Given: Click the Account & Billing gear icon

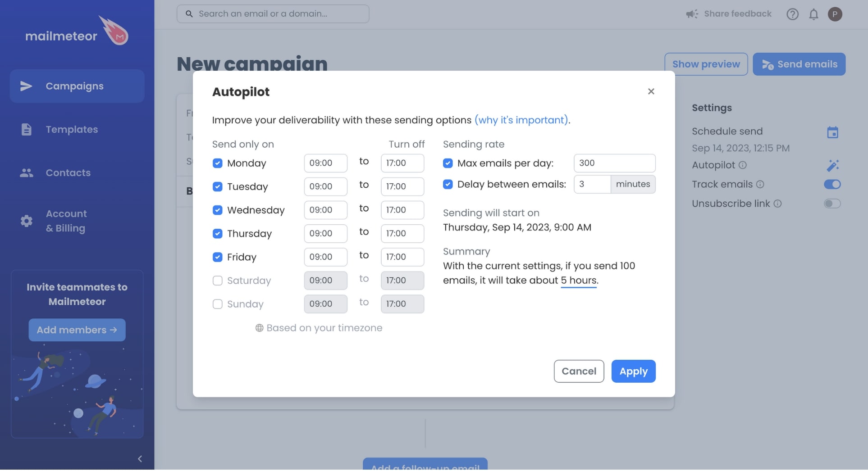Looking at the screenshot, I should pyautogui.click(x=26, y=221).
